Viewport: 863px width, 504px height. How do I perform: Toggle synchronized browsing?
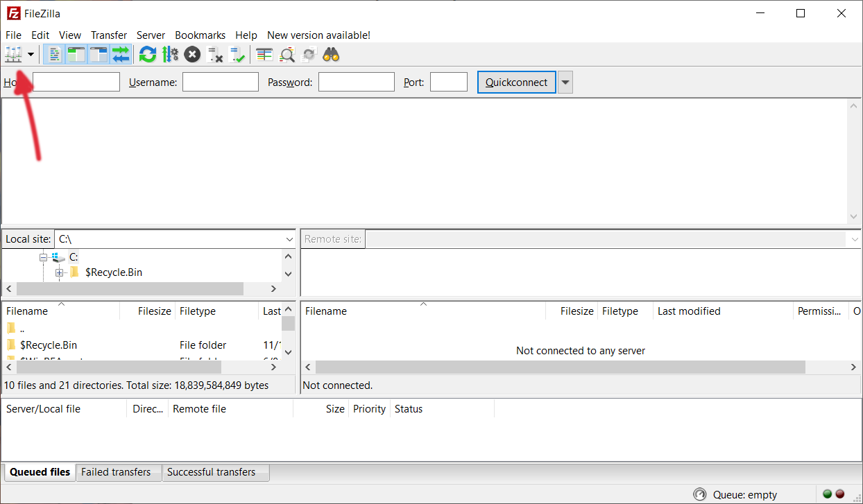[309, 54]
